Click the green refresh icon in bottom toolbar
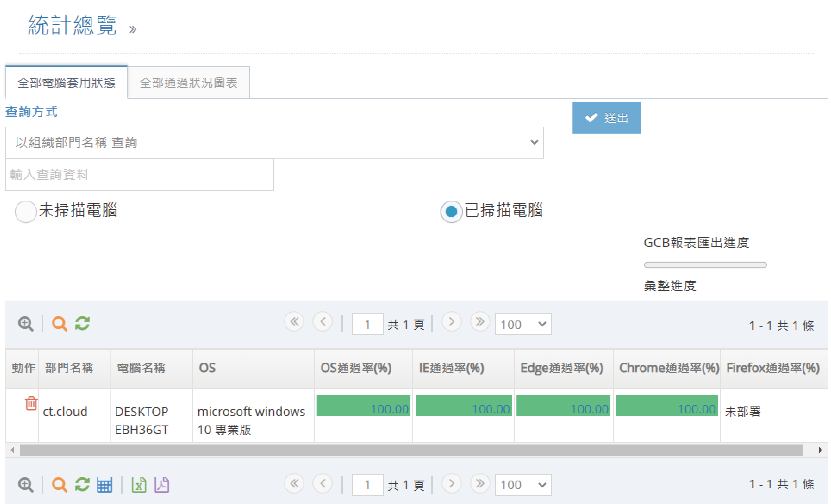 click(x=82, y=484)
